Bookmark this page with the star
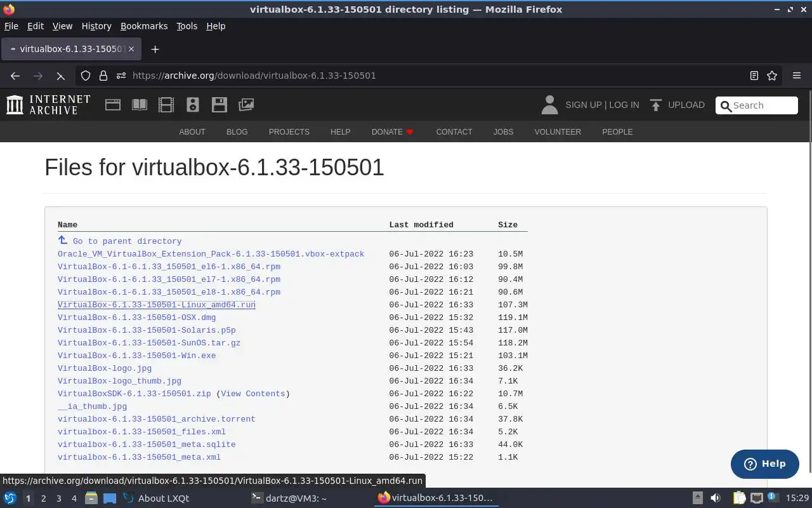Viewport: 812px width, 508px height. (772, 76)
